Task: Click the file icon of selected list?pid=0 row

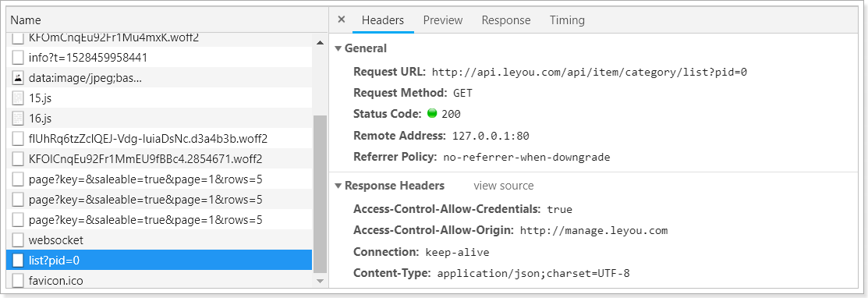Action: 18,261
